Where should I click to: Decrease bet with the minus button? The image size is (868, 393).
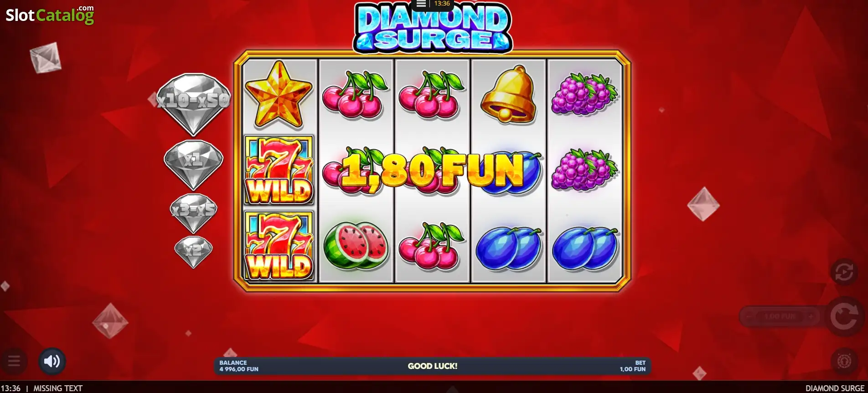pyautogui.click(x=748, y=316)
